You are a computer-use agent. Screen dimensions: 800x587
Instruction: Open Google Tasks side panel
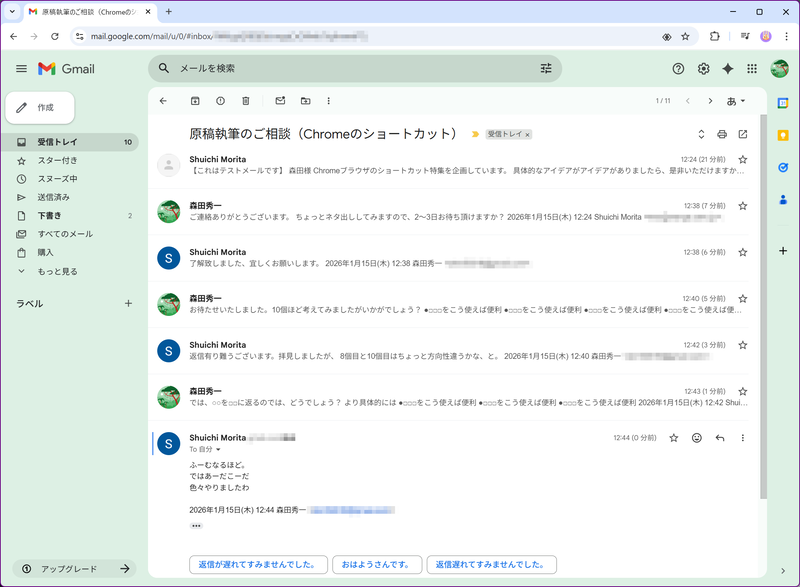(x=783, y=167)
